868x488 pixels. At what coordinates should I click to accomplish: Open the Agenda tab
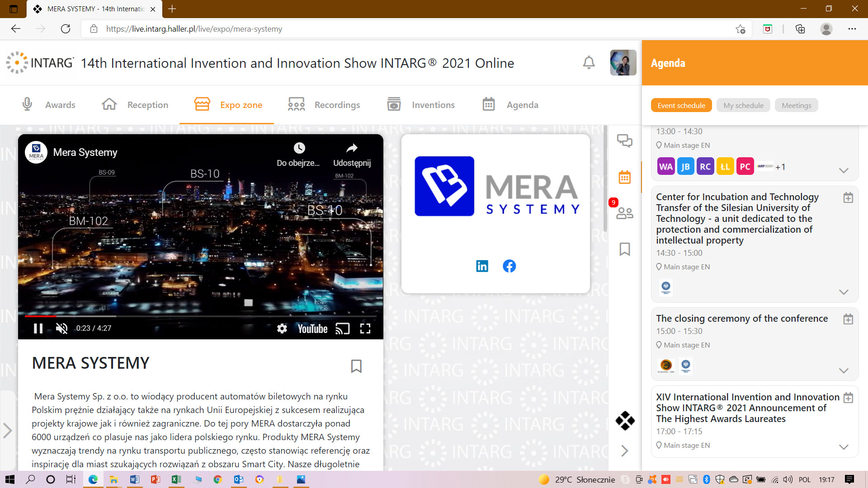[510, 105]
